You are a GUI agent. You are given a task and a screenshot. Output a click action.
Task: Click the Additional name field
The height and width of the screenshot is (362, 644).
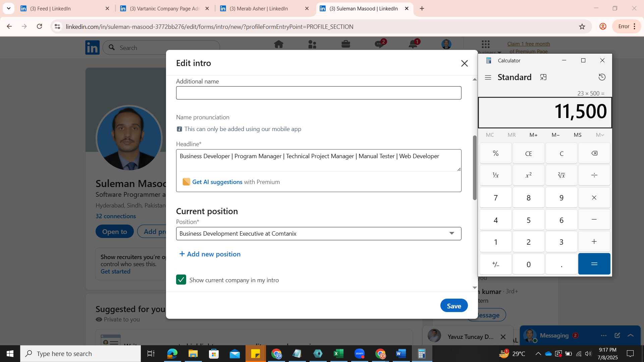(x=319, y=93)
